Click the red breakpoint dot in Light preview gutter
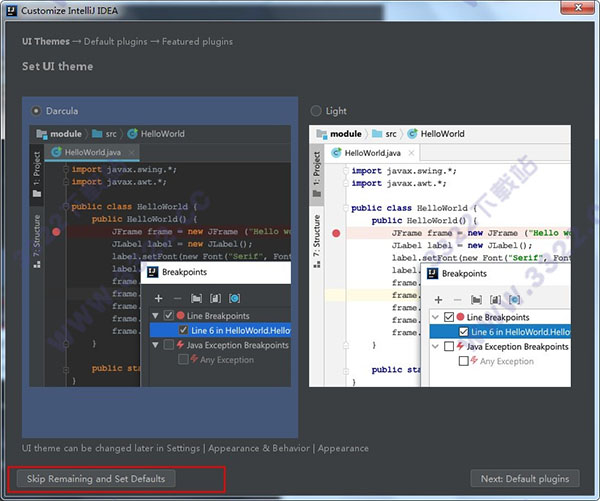This screenshot has width=600, height=501. click(x=336, y=233)
